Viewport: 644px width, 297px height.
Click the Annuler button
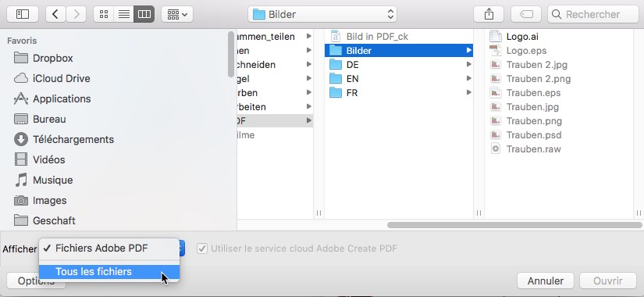click(x=546, y=281)
